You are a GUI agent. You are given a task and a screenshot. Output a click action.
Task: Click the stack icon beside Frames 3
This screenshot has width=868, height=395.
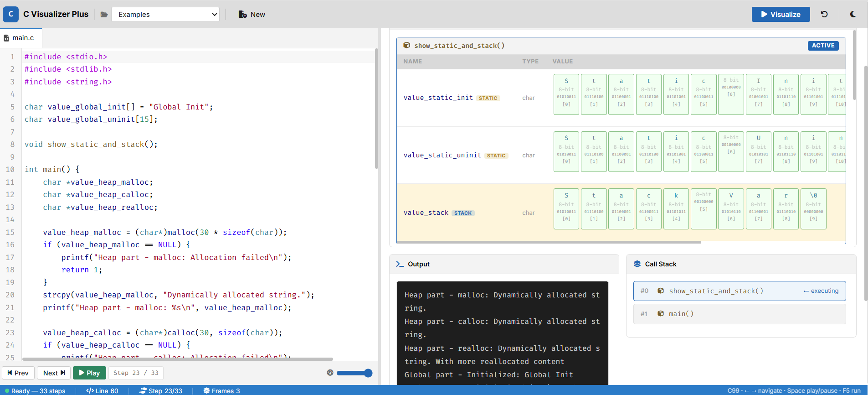click(x=206, y=391)
